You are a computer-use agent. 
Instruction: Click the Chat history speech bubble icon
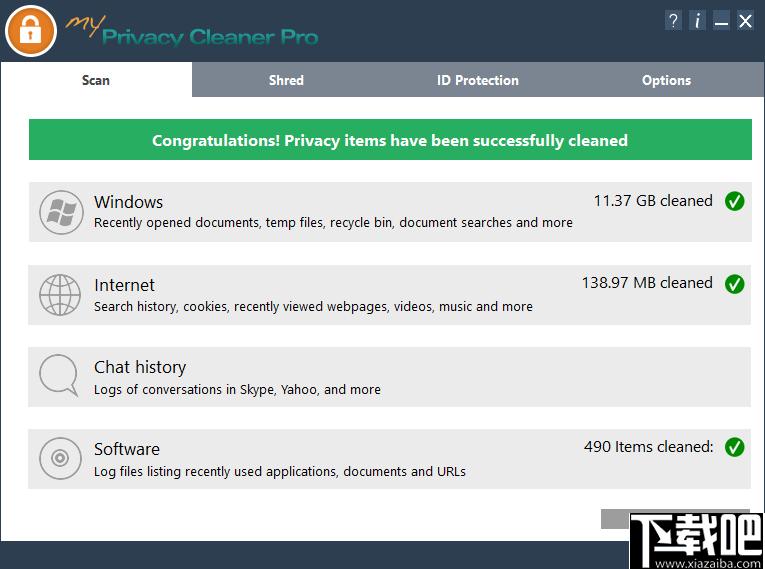59,376
